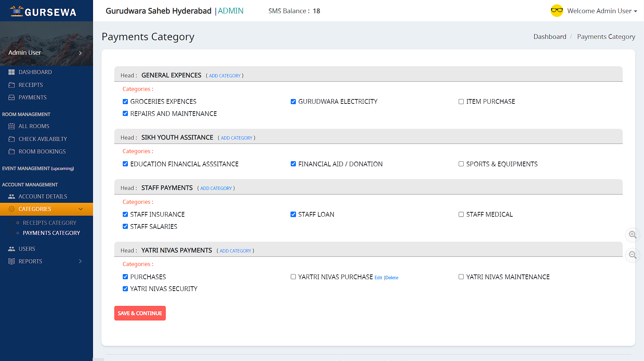The height and width of the screenshot is (361, 644).
Task: Go to Room Bookings in sidebar
Action: point(42,151)
